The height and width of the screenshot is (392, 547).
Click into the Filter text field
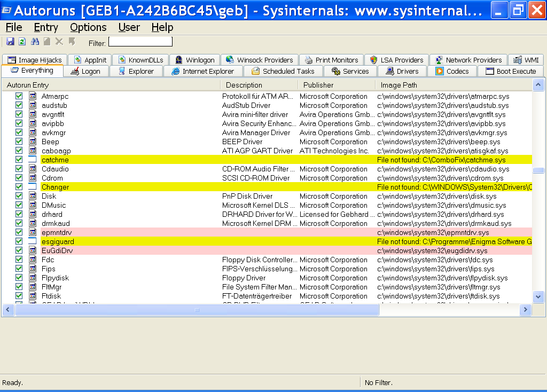point(140,42)
